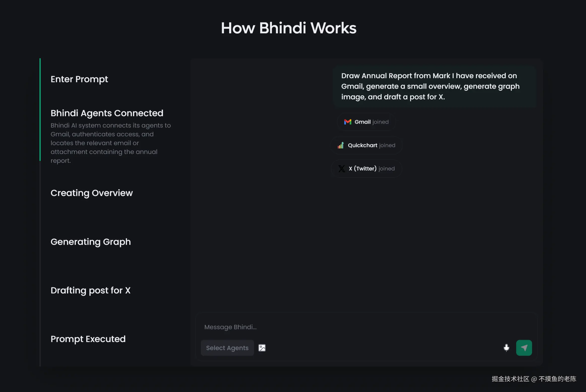Select the Bhindi Agents Connected step

[x=107, y=113]
